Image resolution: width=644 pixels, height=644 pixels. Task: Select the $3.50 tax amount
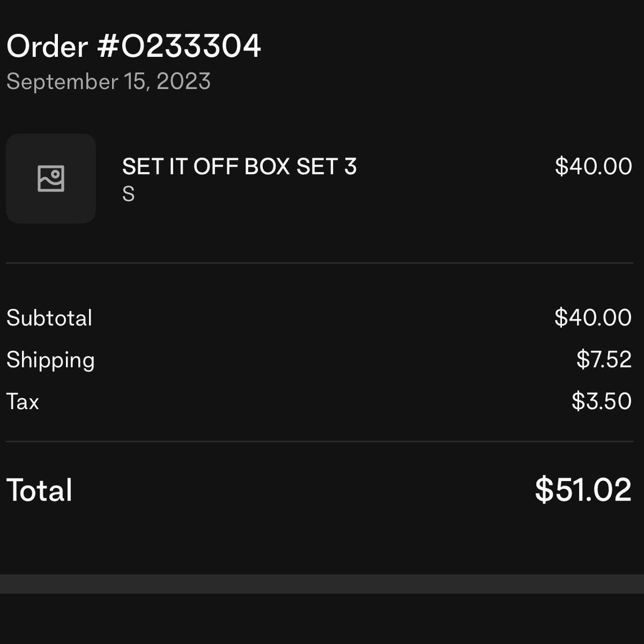click(x=601, y=401)
